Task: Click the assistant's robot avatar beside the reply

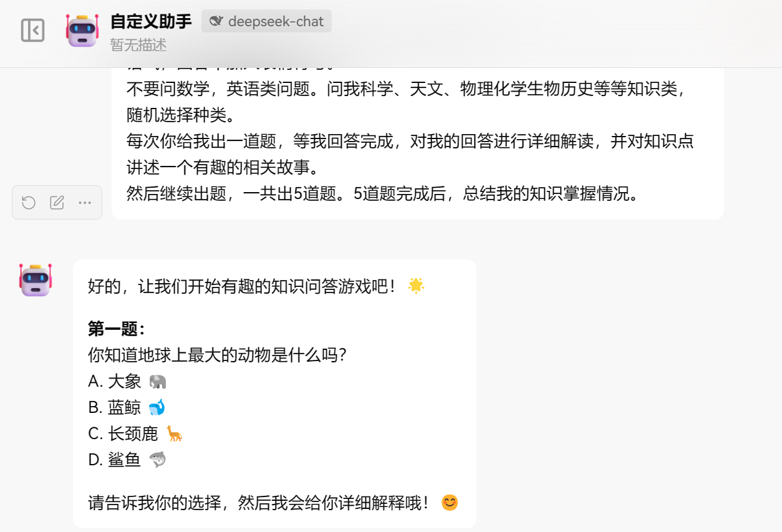Action: [x=36, y=279]
